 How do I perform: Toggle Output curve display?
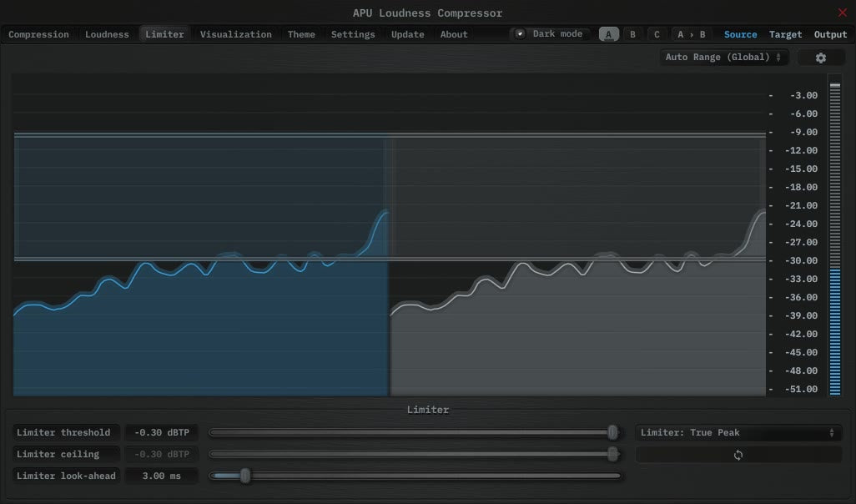click(x=830, y=34)
